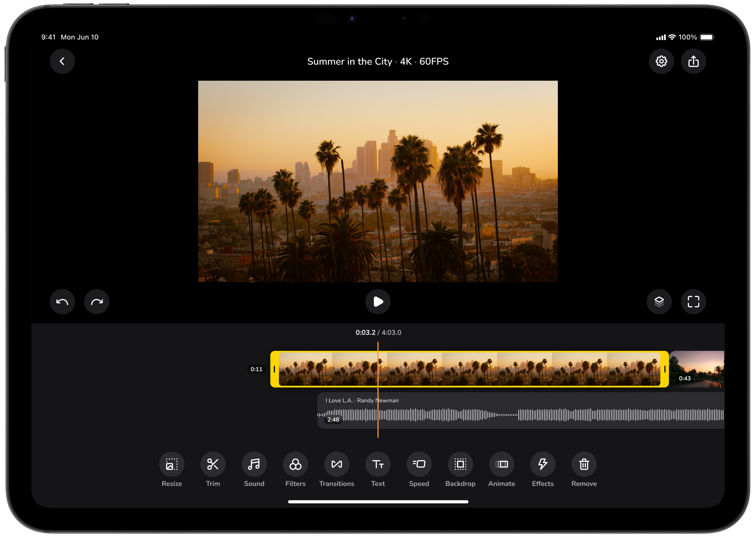Play the video preview
Viewport: 756px width, 538px height.
click(x=378, y=301)
